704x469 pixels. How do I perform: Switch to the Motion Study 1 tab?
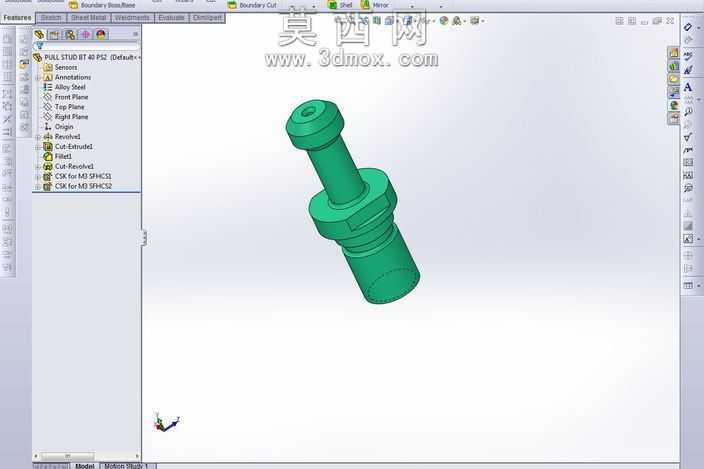(126, 466)
